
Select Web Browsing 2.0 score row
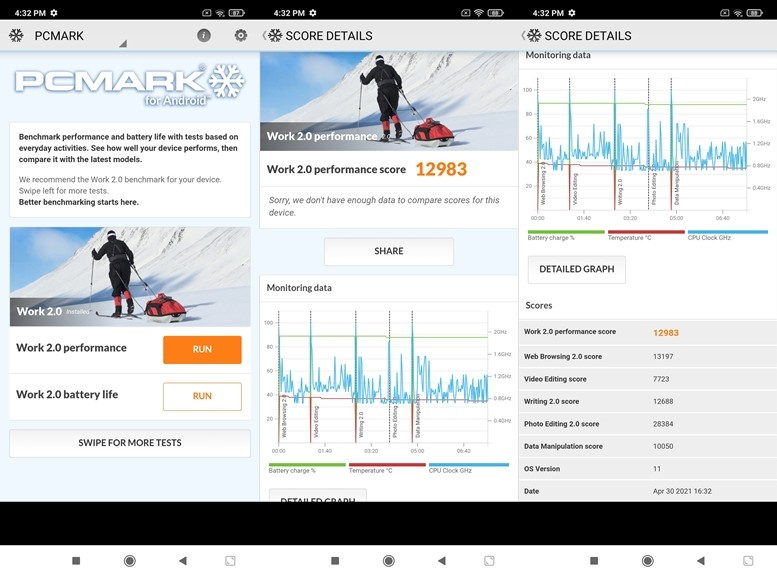648,356
